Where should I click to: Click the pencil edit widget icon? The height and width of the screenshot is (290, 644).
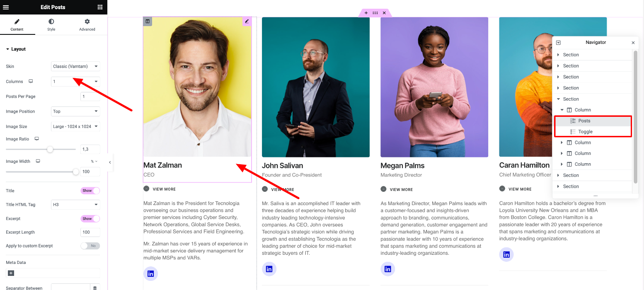(247, 21)
